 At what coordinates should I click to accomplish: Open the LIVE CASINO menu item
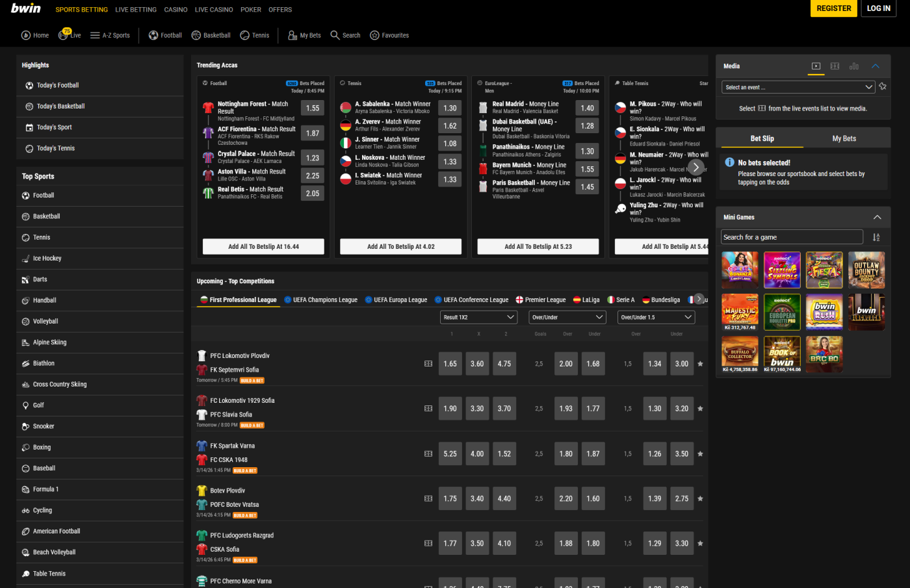[x=213, y=9]
